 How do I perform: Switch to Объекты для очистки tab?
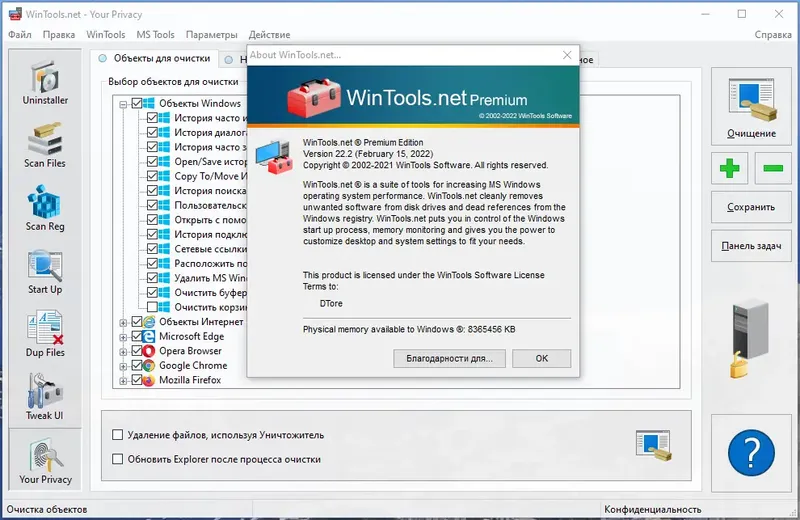click(x=155, y=58)
